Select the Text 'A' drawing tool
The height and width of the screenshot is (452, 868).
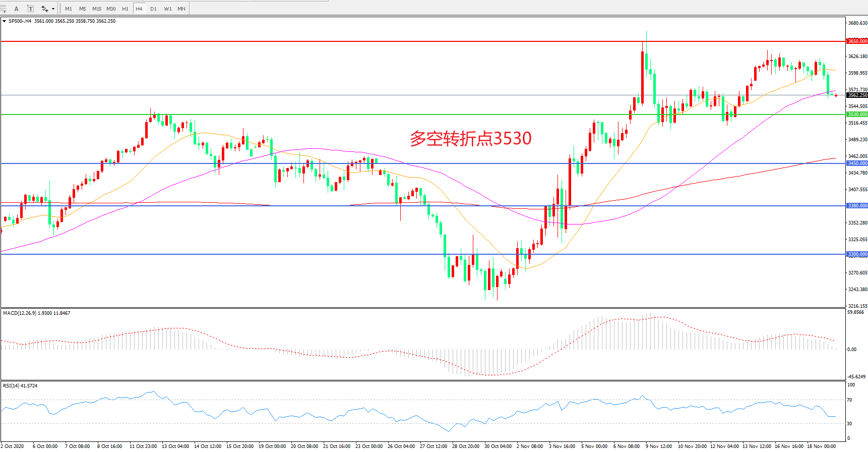[17, 9]
